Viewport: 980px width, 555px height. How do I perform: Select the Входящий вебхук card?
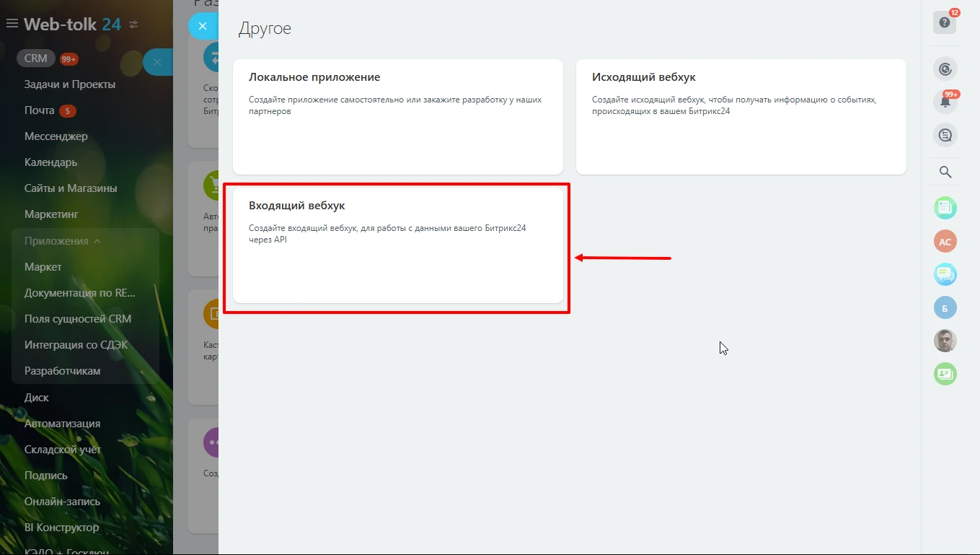click(x=397, y=245)
